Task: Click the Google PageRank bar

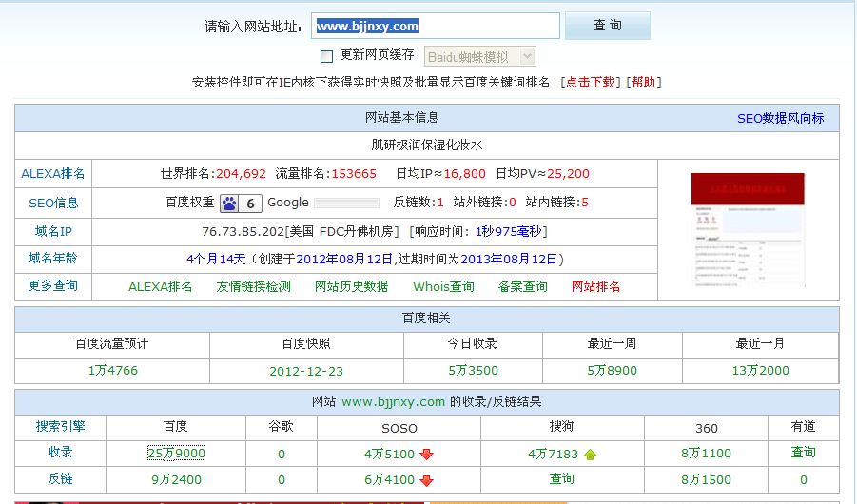Action: point(346,203)
